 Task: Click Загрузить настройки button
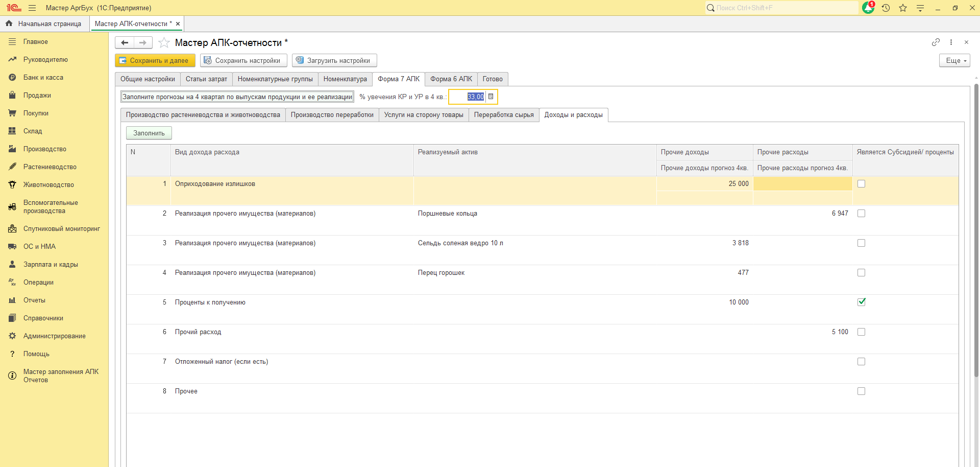[334, 60]
